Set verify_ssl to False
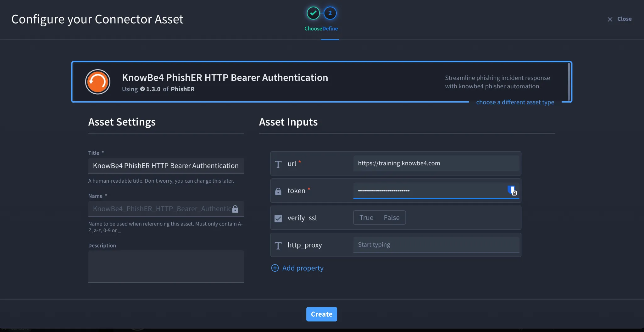This screenshot has width=644, height=332. tap(391, 218)
